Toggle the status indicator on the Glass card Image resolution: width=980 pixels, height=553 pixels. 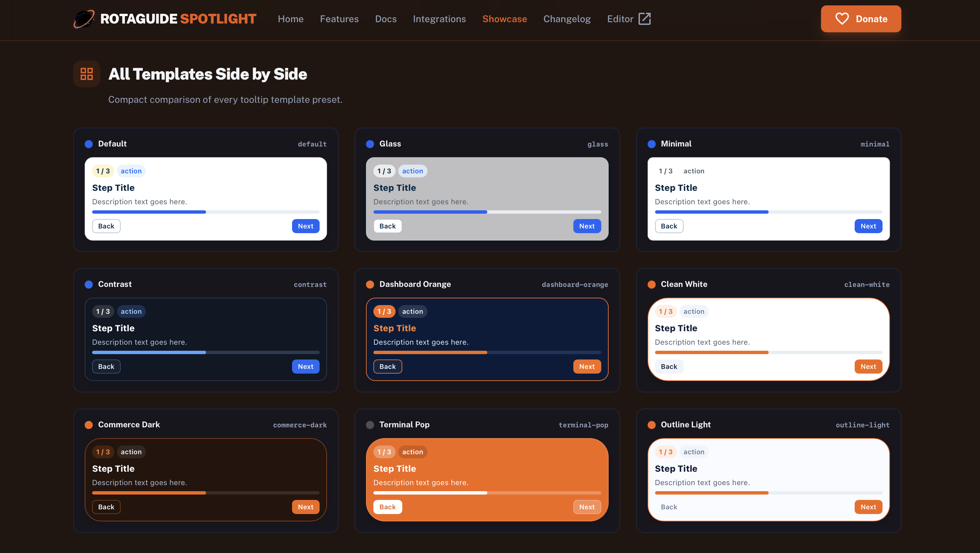tap(370, 144)
